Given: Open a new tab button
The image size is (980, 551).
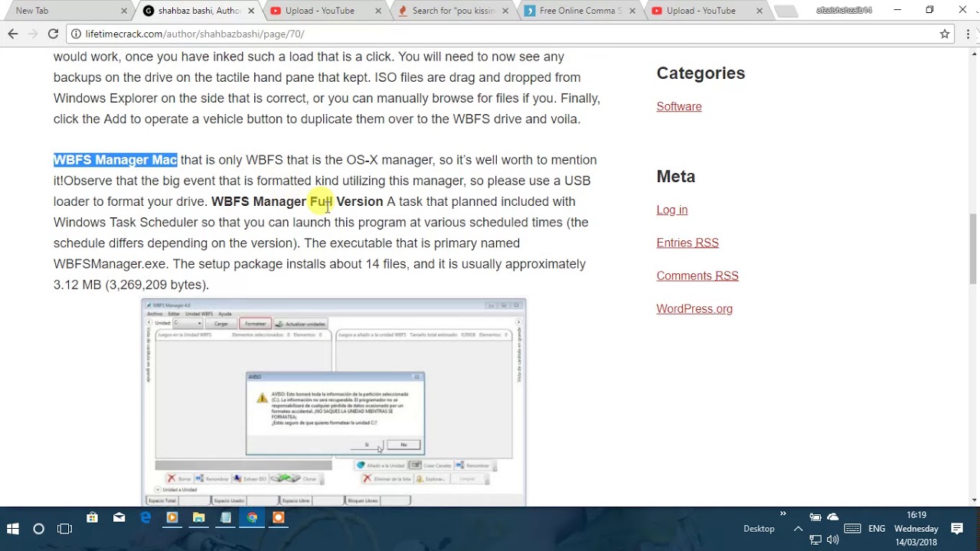Looking at the screenshot, I should [x=786, y=11].
